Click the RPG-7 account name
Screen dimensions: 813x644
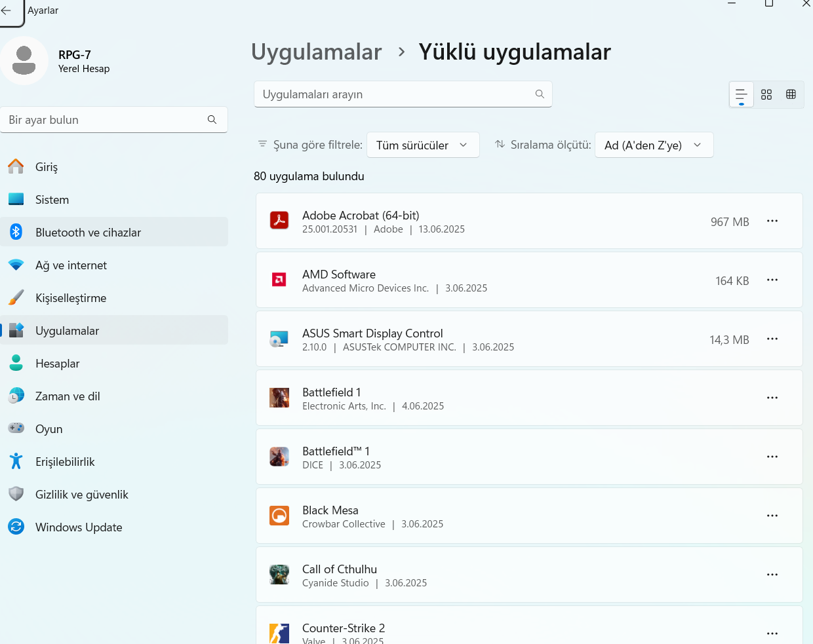coord(75,55)
